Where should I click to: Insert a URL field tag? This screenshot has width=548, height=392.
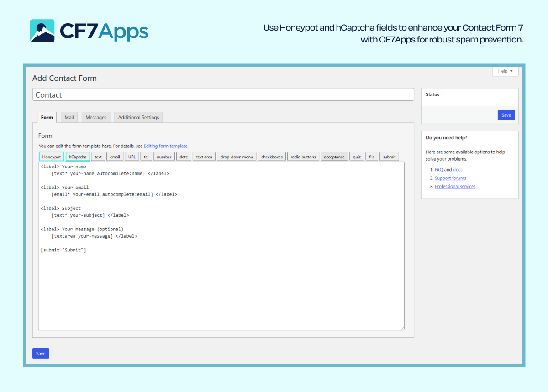click(132, 157)
